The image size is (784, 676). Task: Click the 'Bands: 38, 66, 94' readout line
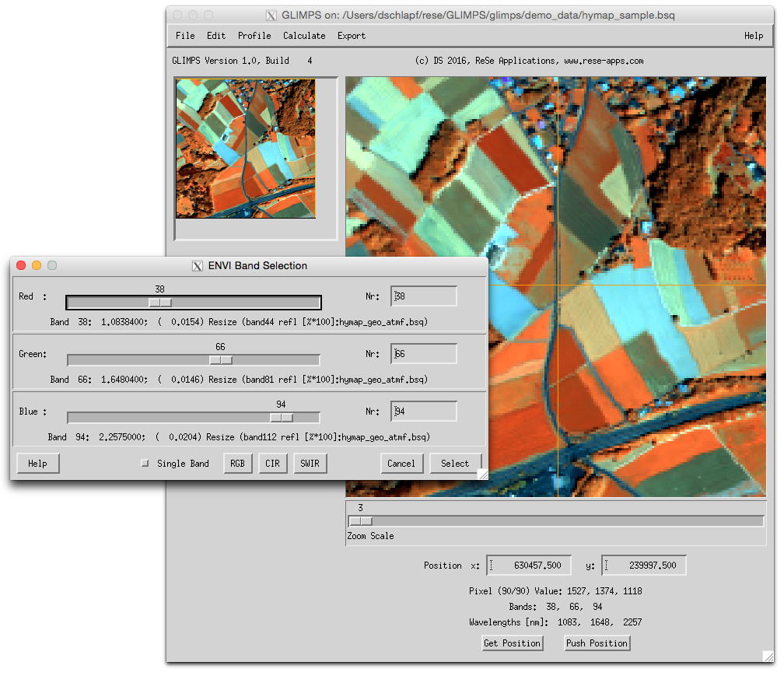[x=555, y=607]
